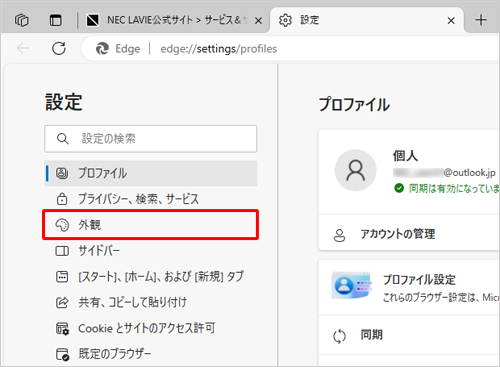Click the sidebar panel icon
The height and width of the screenshot is (367, 500).
coord(62,251)
